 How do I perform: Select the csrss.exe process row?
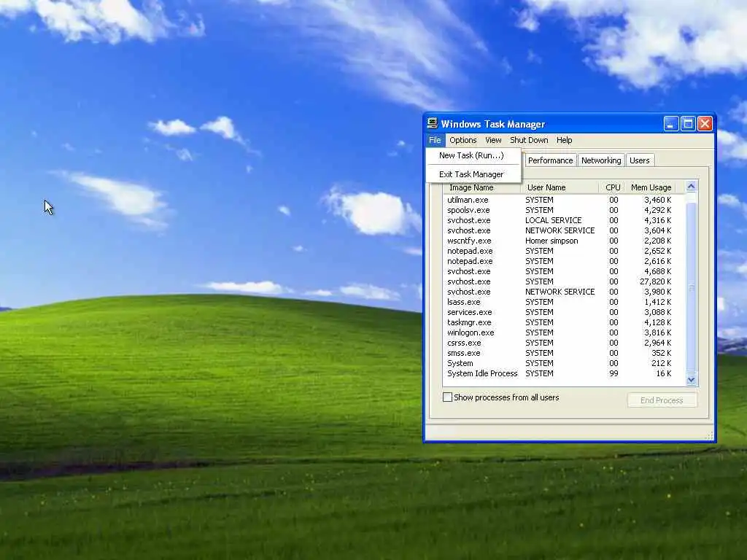(x=560, y=343)
